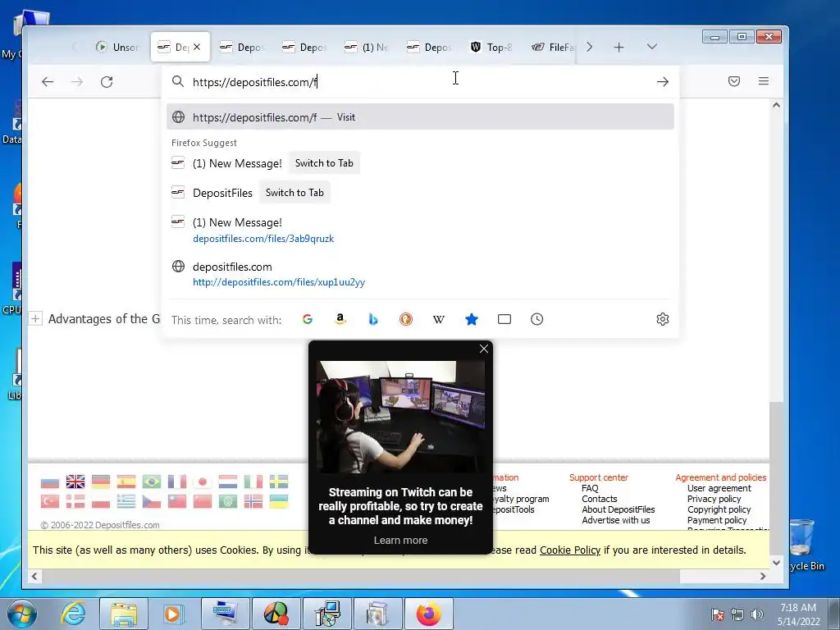Click the vertical scrollbar up arrow
Screen dimensions: 840x630
pos(776,106)
